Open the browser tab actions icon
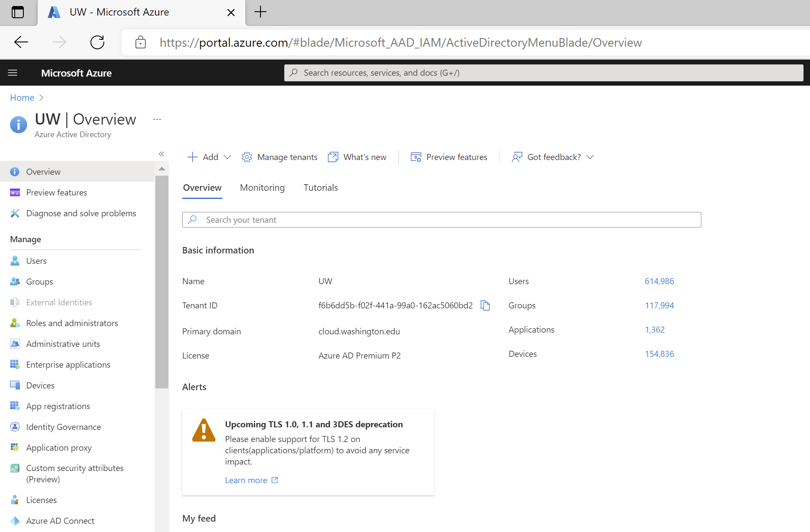Image resolution: width=810 pixels, height=532 pixels. point(18,12)
